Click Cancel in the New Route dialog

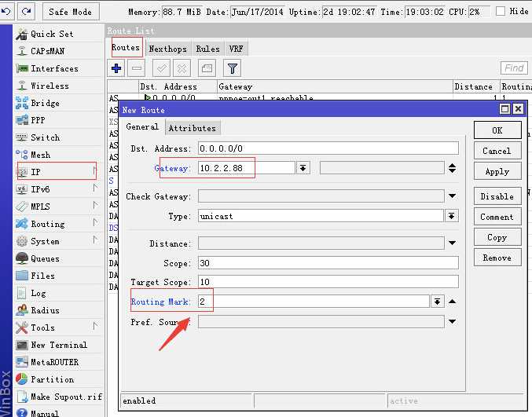(x=497, y=151)
